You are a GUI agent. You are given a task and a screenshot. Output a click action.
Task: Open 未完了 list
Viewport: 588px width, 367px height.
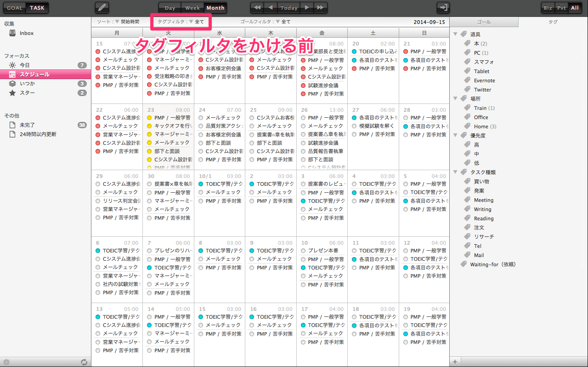pos(45,125)
